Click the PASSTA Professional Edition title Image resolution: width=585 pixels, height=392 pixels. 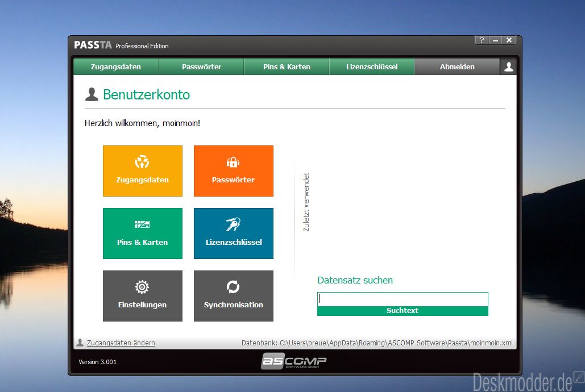[121, 45]
